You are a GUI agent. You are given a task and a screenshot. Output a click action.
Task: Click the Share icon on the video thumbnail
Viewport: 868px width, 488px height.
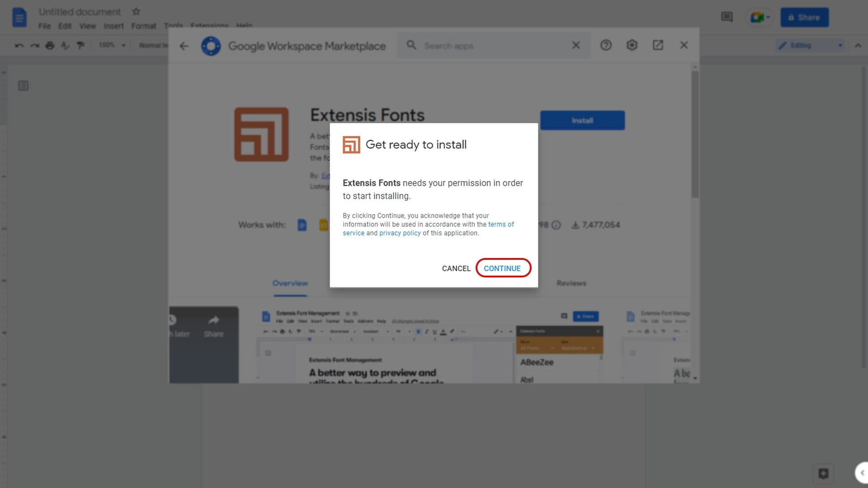213,326
